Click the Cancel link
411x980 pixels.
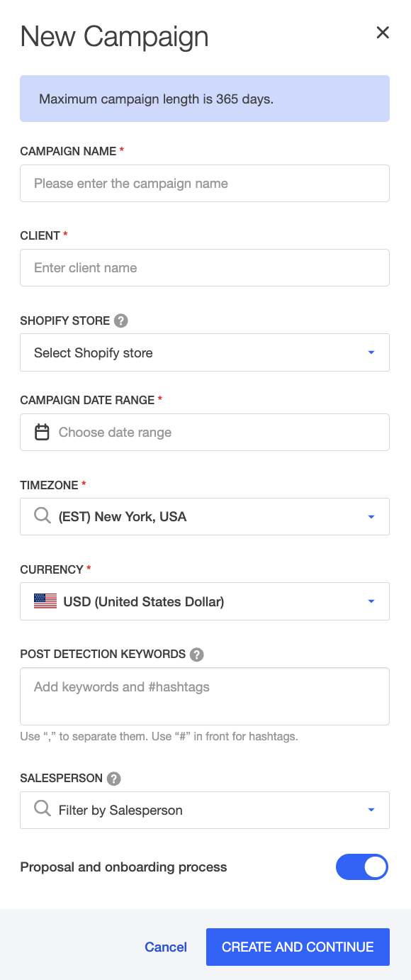166,947
